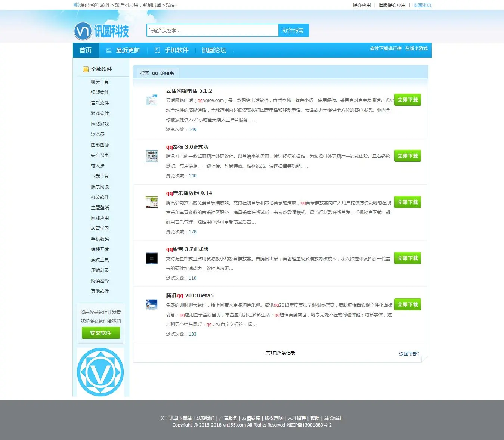Viewport: 504px width, 440px height.
Task: Click 返回顶部 link
Action: pyautogui.click(x=409, y=354)
